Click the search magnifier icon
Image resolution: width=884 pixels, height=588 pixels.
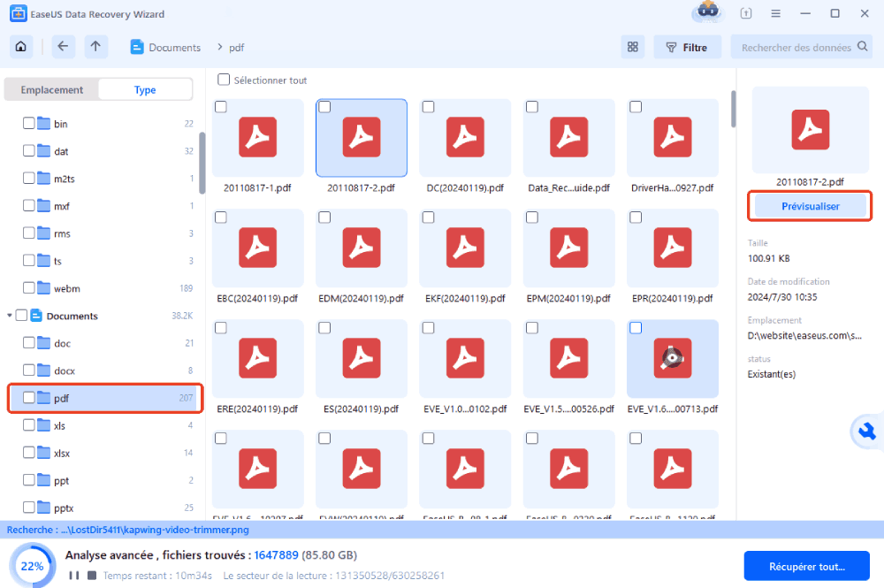862,47
